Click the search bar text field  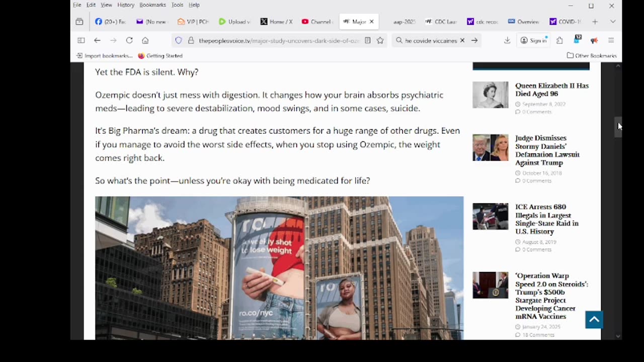[431, 40]
